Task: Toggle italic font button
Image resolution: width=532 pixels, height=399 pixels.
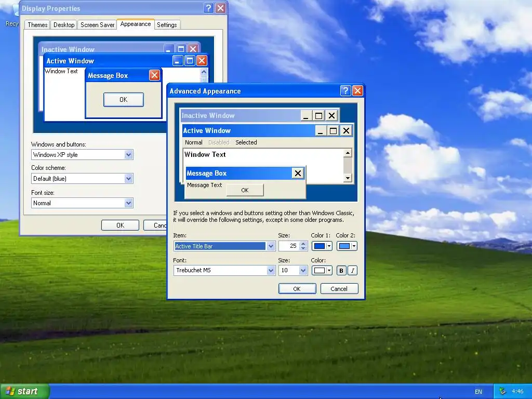Action: point(353,270)
